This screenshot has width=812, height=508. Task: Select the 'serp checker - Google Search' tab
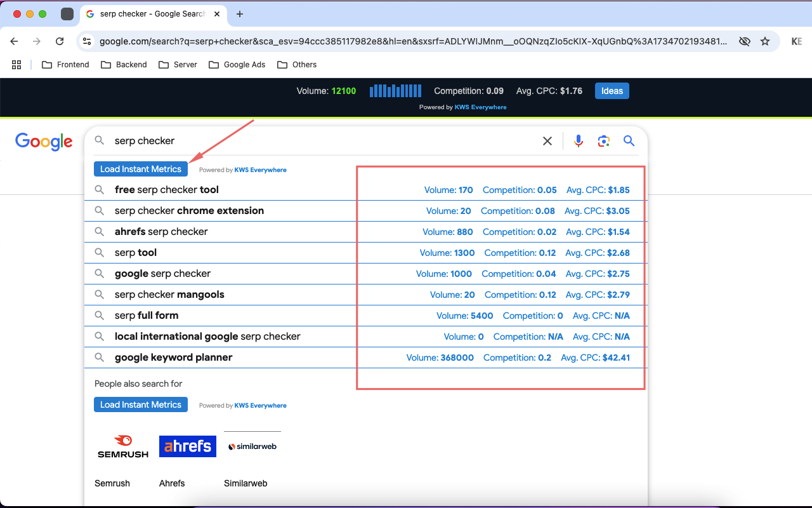(152, 14)
